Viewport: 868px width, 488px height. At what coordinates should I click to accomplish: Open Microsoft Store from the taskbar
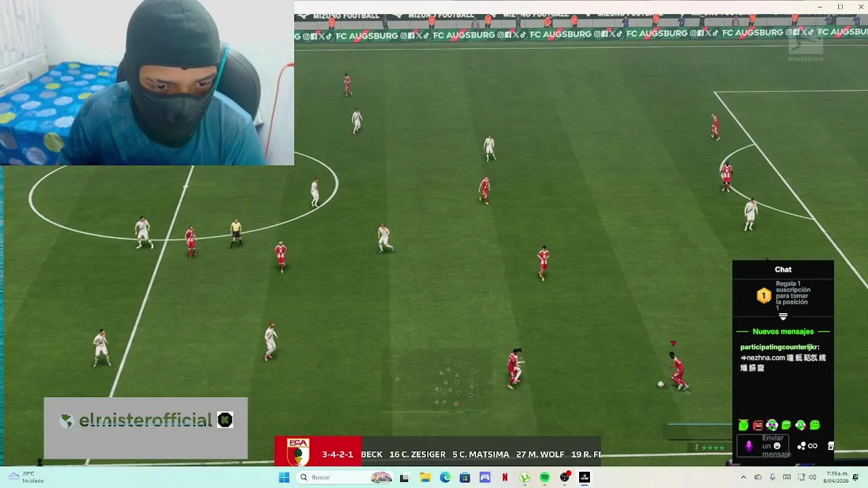[465, 477]
